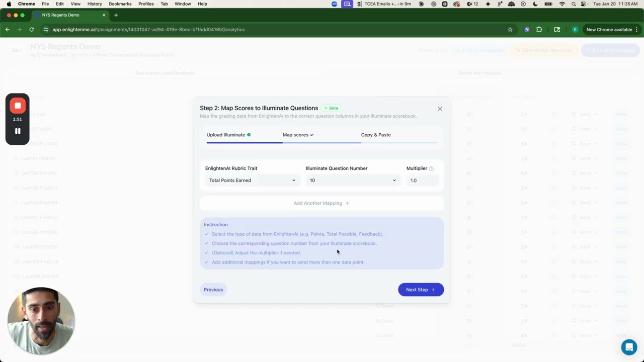Open the Chrome profile avatar
The height and width of the screenshot is (362, 644).
coord(575,30)
